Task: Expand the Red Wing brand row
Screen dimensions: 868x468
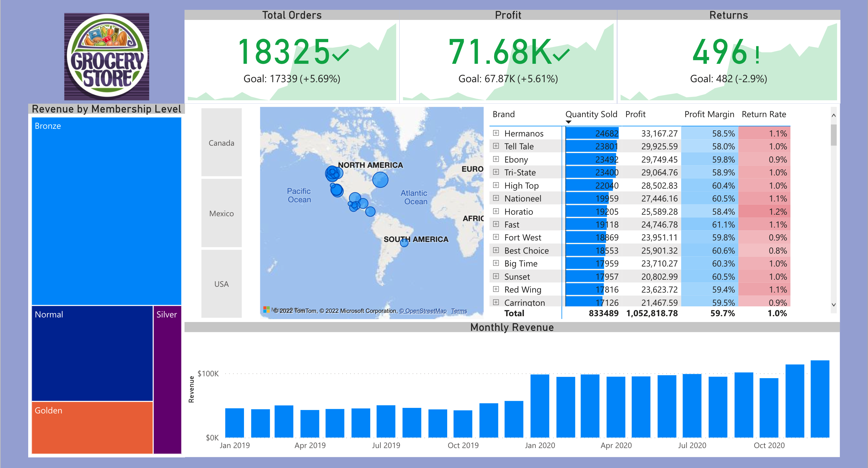Action: [x=496, y=289]
